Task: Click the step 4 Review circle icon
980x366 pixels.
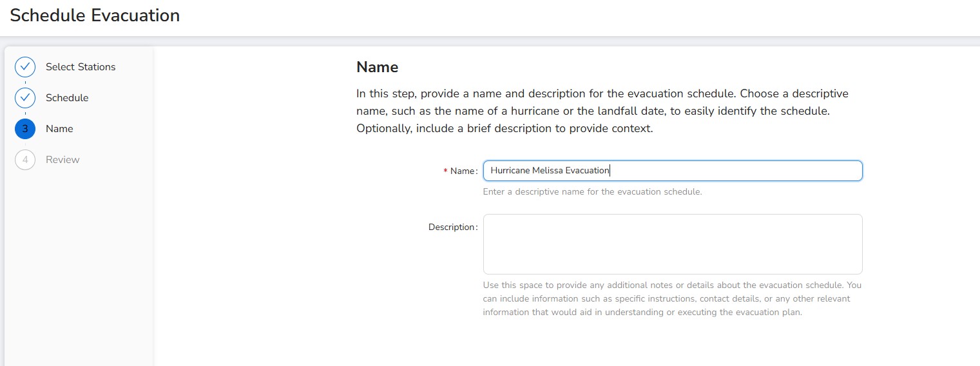Action: [x=25, y=160]
